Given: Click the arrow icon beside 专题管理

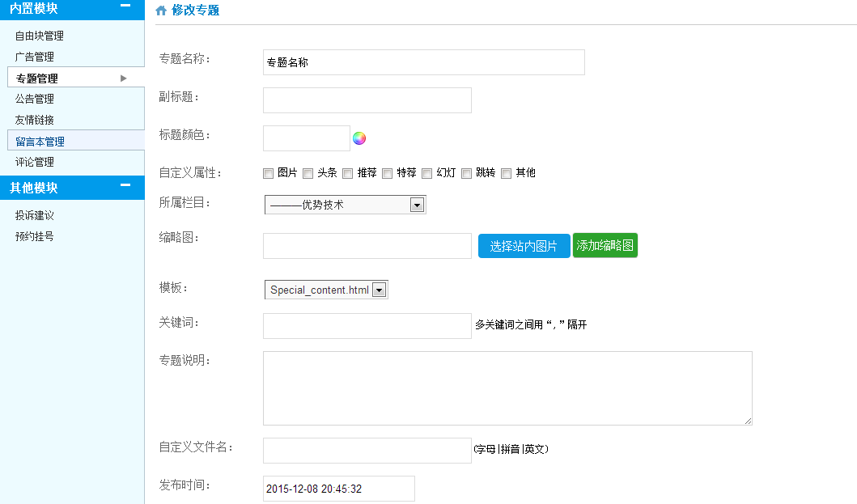Looking at the screenshot, I should point(124,78).
